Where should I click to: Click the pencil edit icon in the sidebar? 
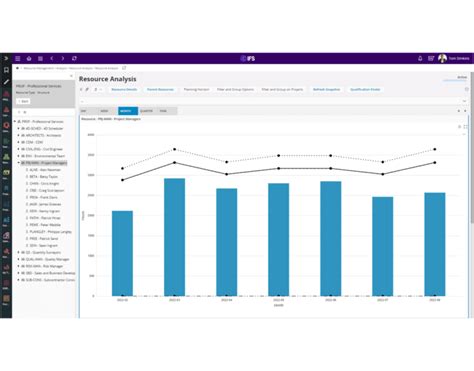[6, 82]
